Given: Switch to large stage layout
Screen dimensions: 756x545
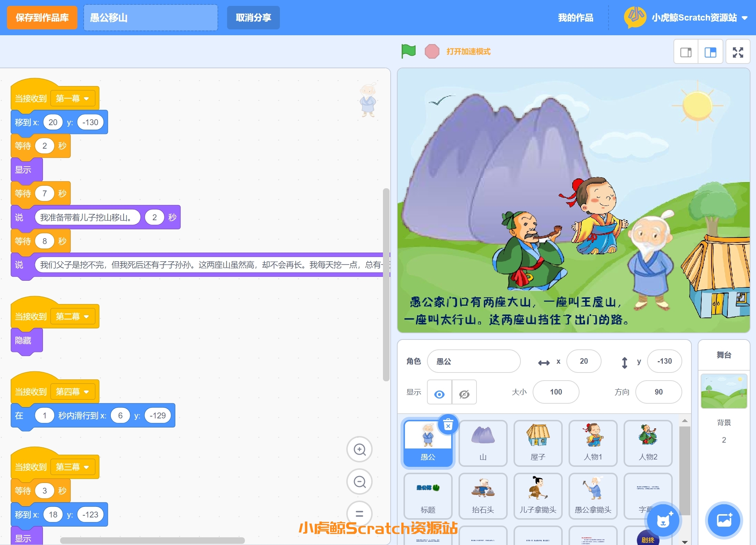Looking at the screenshot, I should 711,52.
